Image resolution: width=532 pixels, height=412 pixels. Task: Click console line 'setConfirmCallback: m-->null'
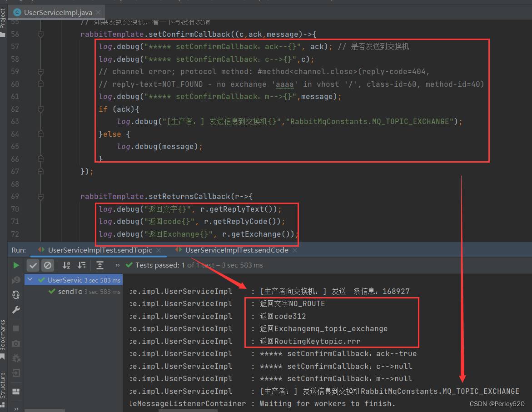click(x=336, y=378)
